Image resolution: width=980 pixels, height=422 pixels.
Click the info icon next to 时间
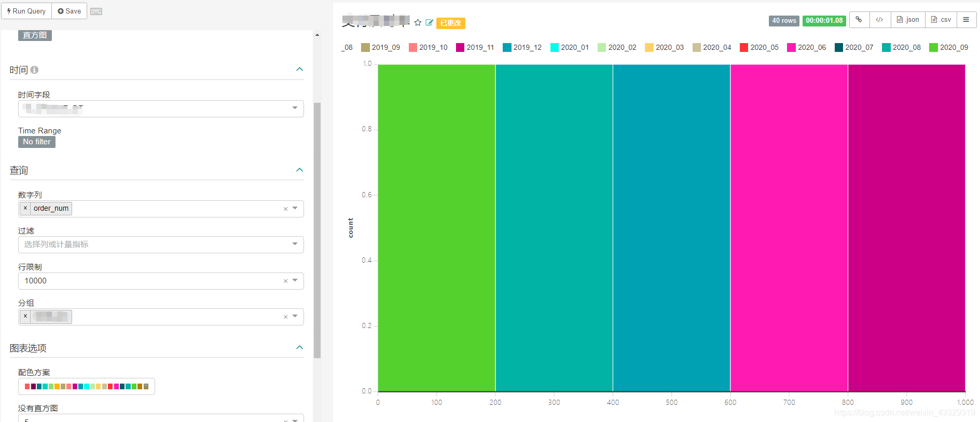[34, 70]
